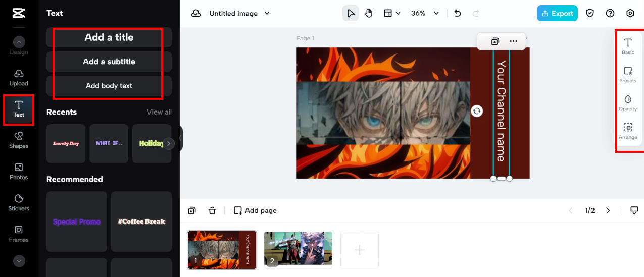Open the Opacity control
The width and height of the screenshot is (644, 277).
tap(628, 102)
